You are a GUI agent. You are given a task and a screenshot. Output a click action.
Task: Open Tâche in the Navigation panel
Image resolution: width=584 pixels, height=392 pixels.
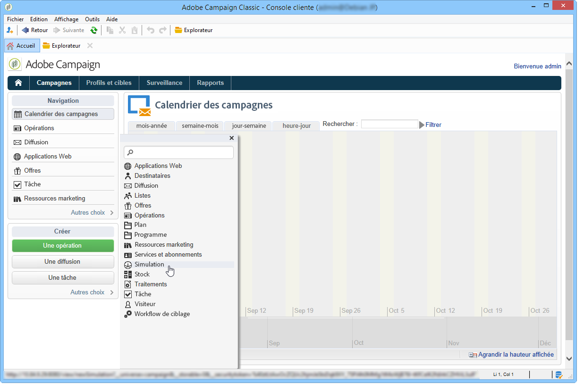[x=63, y=184]
